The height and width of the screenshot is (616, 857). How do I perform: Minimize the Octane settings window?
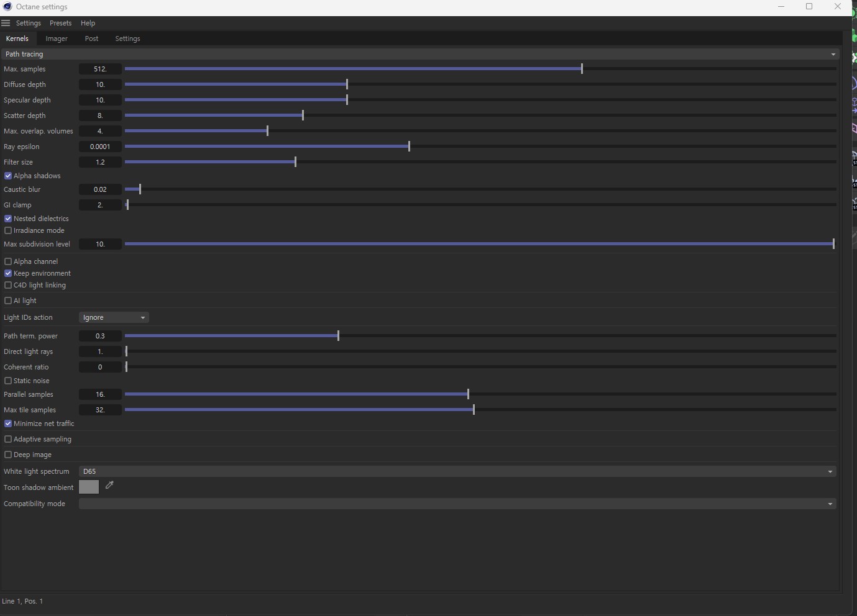point(781,7)
